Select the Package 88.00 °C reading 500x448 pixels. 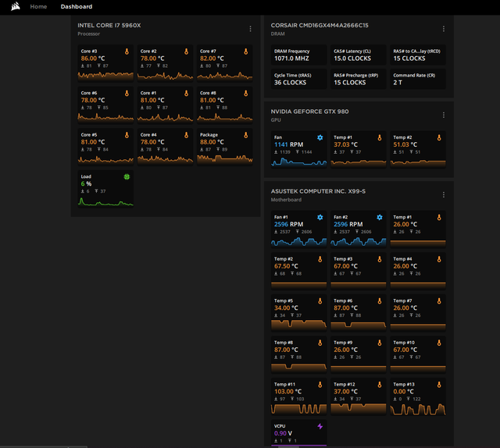tap(212, 142)
